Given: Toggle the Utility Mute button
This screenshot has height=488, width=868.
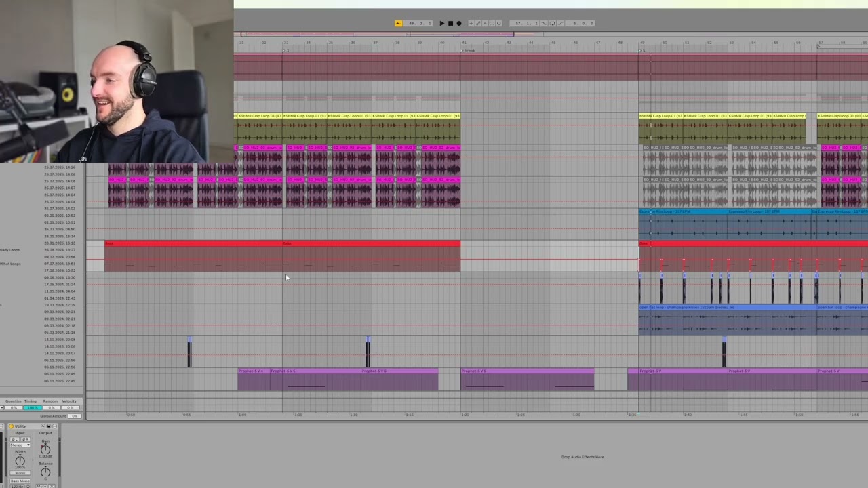Looking at the screenshot, I should (41, 486).
